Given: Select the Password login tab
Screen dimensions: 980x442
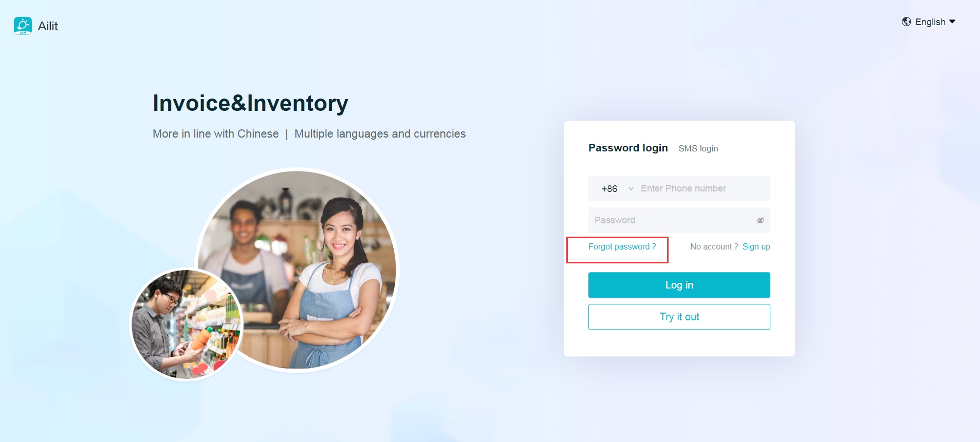Looking at the screenshot, I should click(628, 148).
